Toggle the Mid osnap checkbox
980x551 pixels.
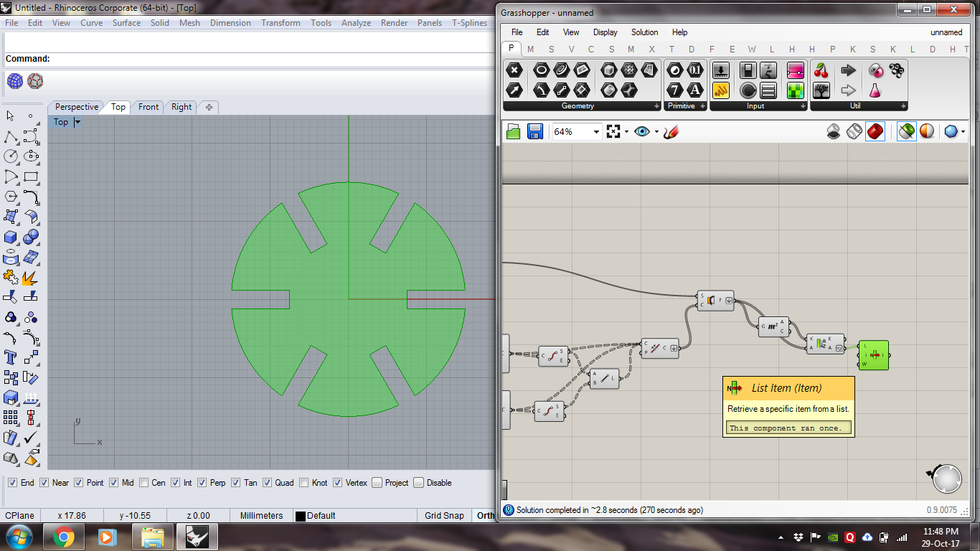click(114, 483)
